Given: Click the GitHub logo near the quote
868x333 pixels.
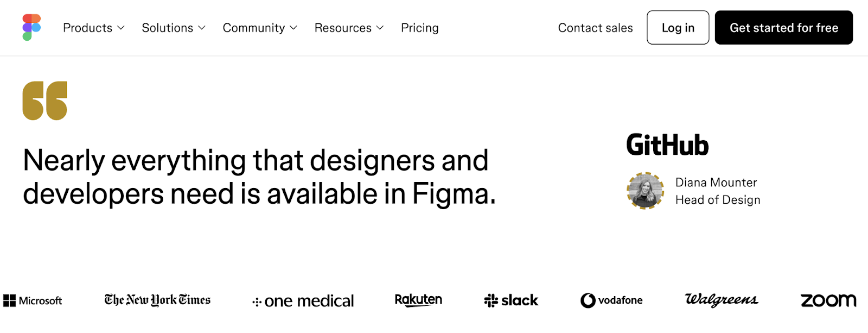Looking at the screenshot, I should 667,144.
